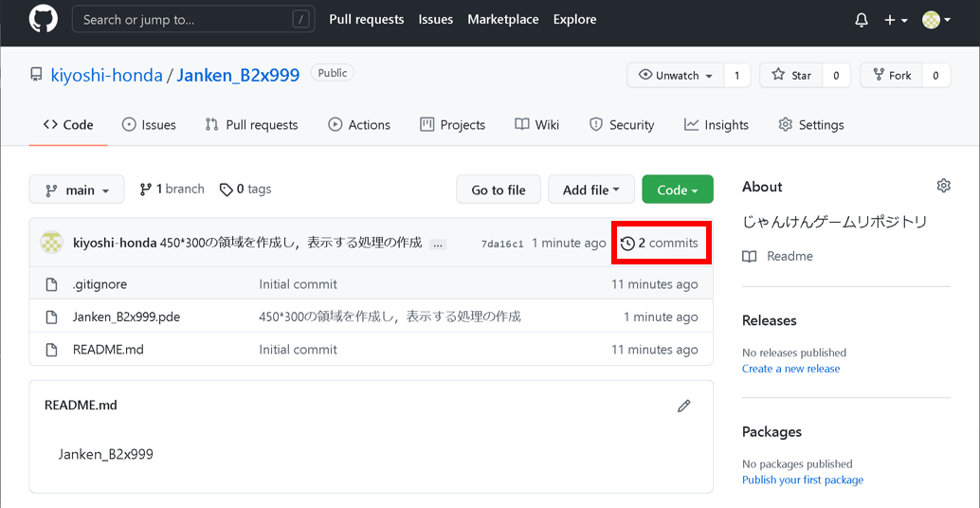Viewport: 980px width, 508px height.
Task: Open the main branch selector dropdown
Action: 77,190
